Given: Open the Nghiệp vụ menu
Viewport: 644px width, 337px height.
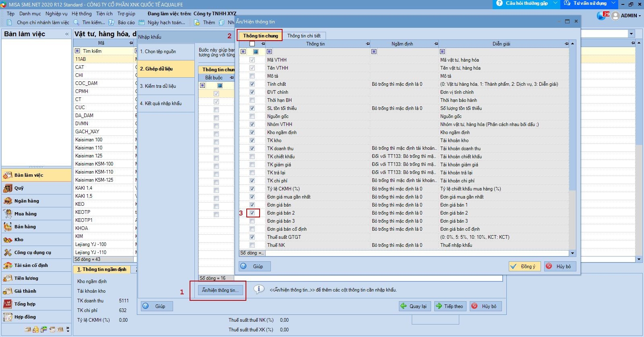Looking at the screenshot, I should pos(56,14).
